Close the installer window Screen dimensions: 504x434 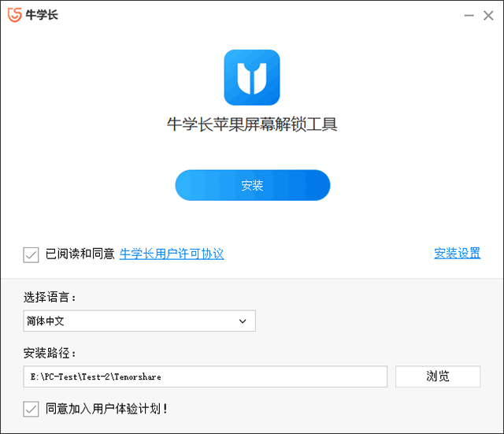488,16
